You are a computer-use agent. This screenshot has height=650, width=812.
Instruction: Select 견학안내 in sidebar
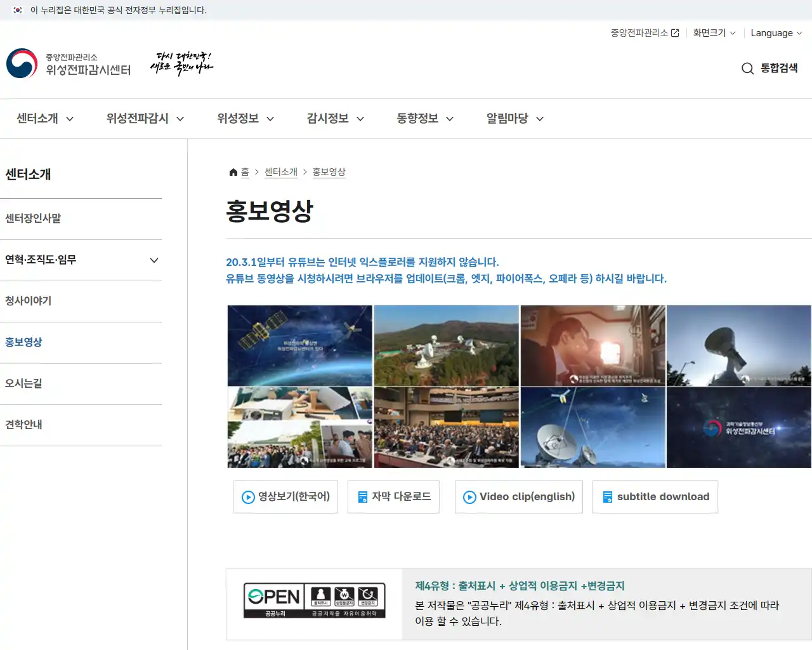point(81,425)
